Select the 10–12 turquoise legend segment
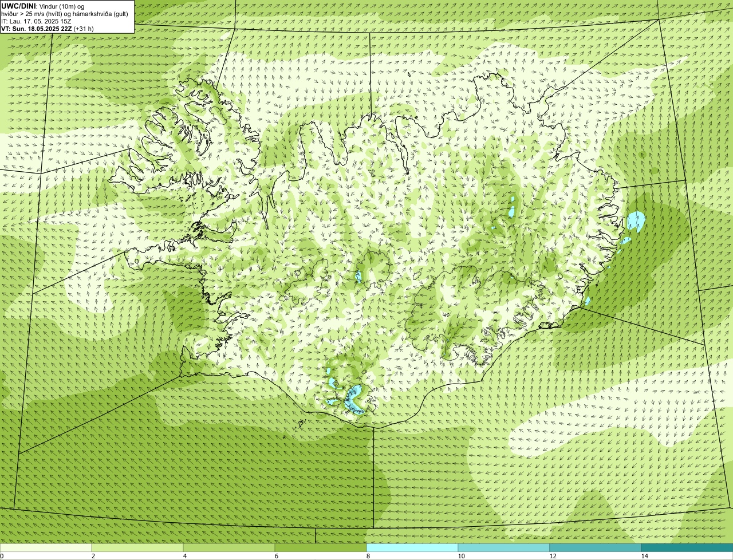733x560 pixels. click(x=504, y=547)
